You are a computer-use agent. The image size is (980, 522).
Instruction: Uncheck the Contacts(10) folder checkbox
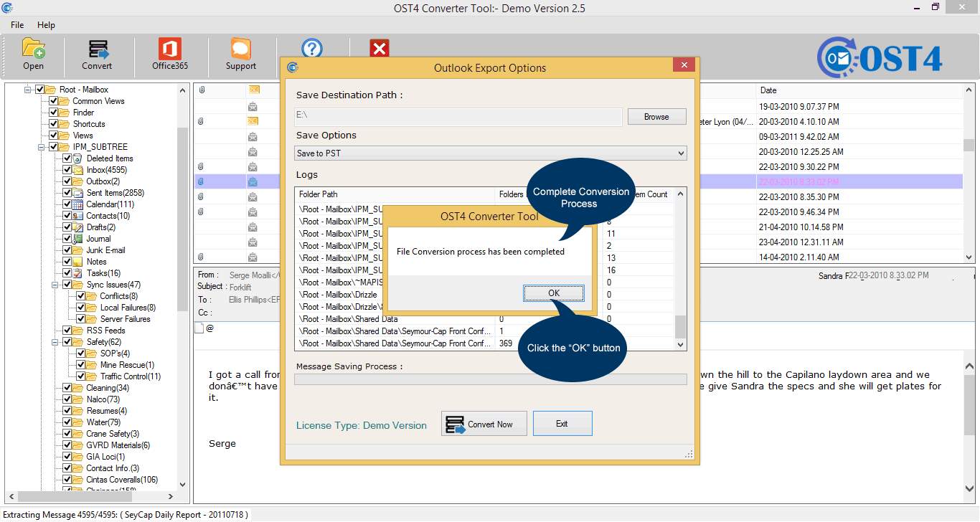pos(67,216)
